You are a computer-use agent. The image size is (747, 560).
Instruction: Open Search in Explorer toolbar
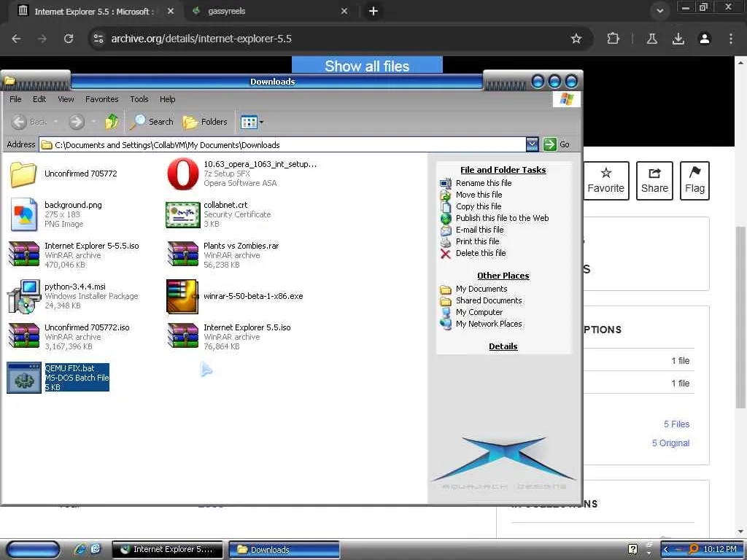point(152,122)
